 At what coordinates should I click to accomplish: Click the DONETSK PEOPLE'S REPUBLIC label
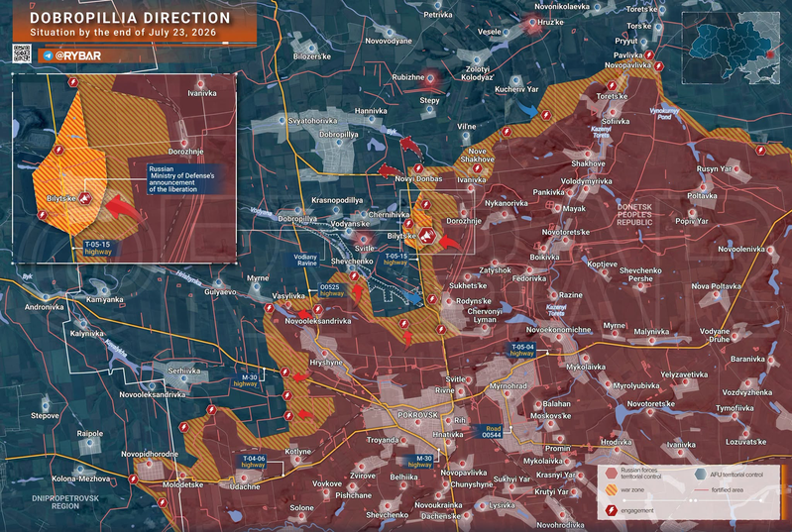[x=634, y=215]
